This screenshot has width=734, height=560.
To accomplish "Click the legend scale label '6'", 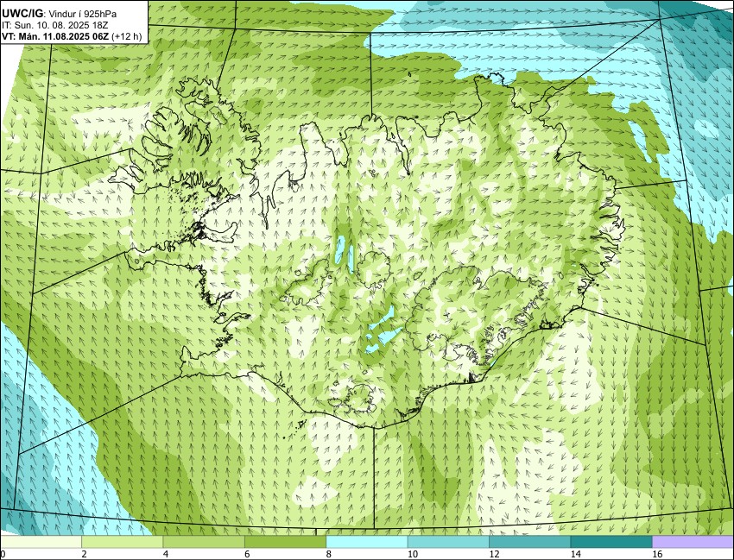I will pyautogui.click(x=247, y=554).
